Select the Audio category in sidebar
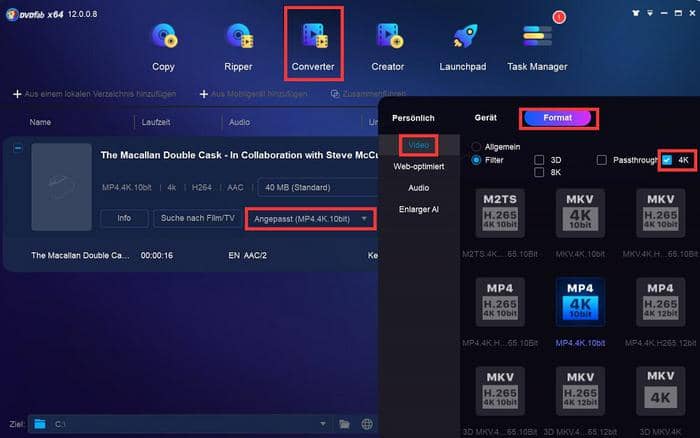Image resolution: width=700 pixels, height=438 pixels. tap(419, 188)
